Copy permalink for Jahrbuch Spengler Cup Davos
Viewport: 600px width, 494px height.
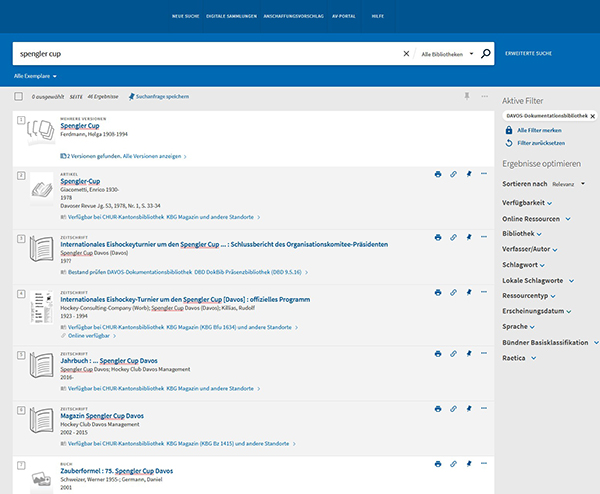(x=453, y=354)
